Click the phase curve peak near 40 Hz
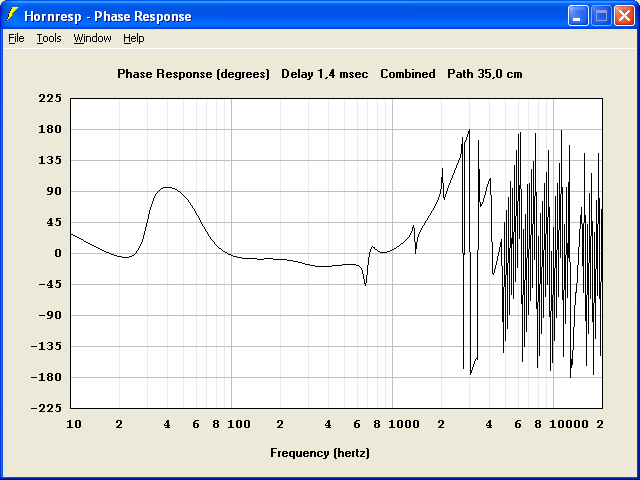Viewport: 640px width, 480px height. [x=167, y=187]
